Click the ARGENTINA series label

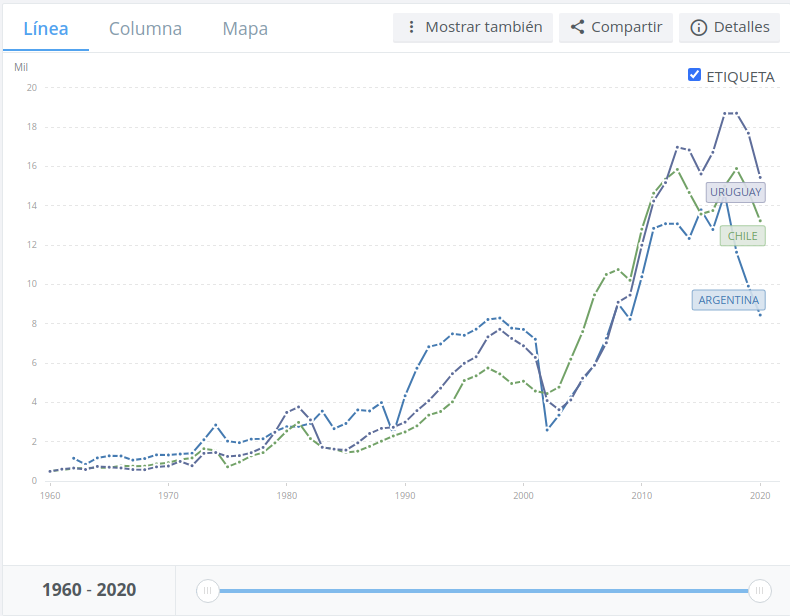[728, 300]
